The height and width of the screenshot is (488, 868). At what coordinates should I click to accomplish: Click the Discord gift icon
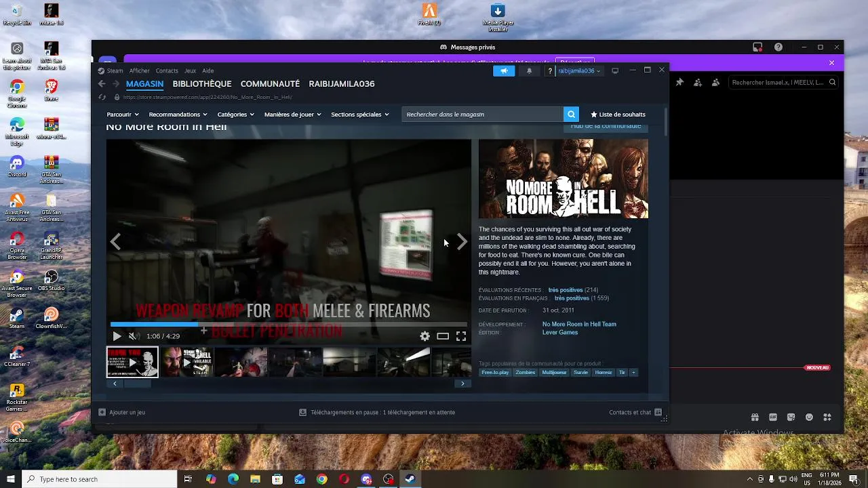point(755,418)
